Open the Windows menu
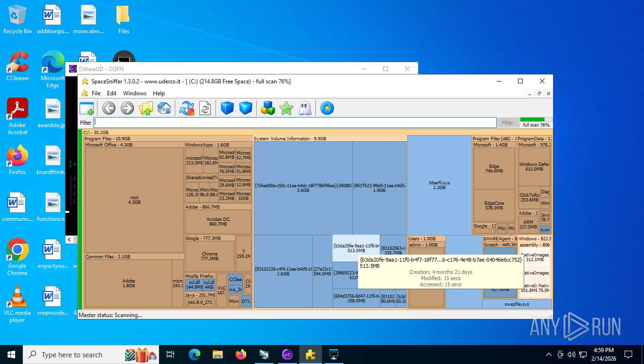The width and height of the screenshot is (644, 364). pyautogui.click(x=135, y=93)
